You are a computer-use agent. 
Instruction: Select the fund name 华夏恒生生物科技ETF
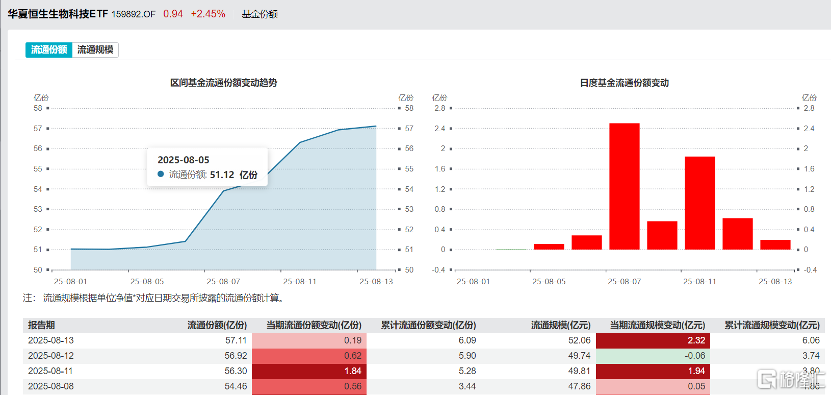pyautogui.click(x=58, y=14)
